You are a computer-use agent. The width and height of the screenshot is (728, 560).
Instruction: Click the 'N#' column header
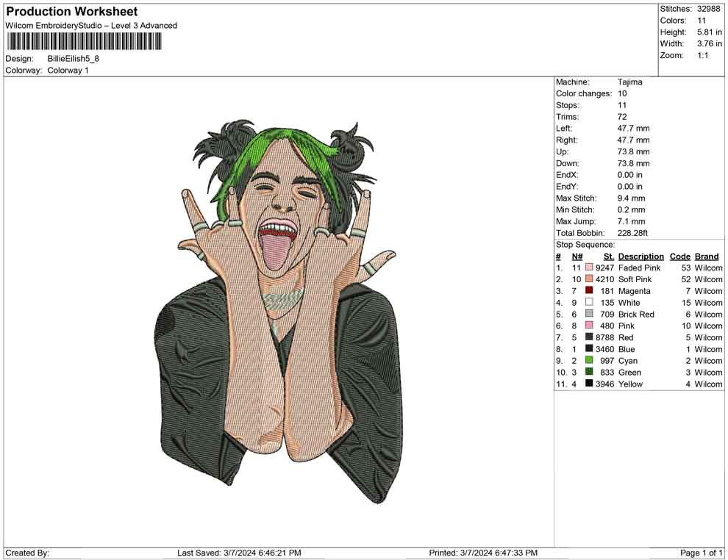click(x=577, y=256)
